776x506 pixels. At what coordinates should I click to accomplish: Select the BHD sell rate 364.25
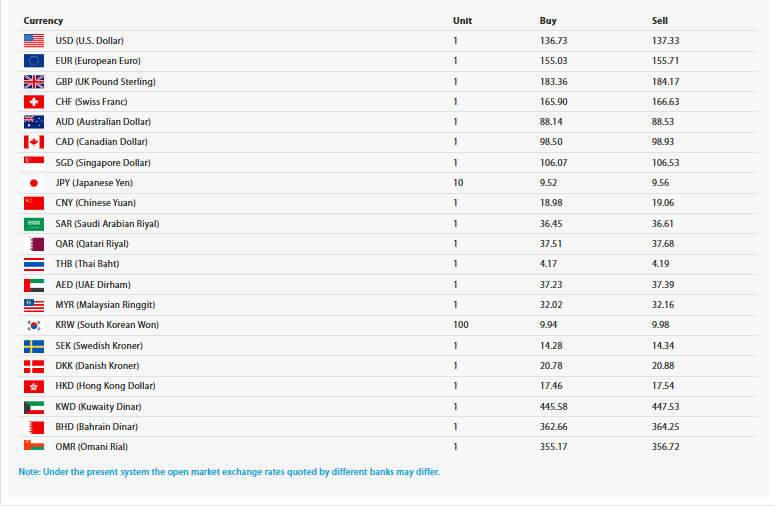coord(665,427)
